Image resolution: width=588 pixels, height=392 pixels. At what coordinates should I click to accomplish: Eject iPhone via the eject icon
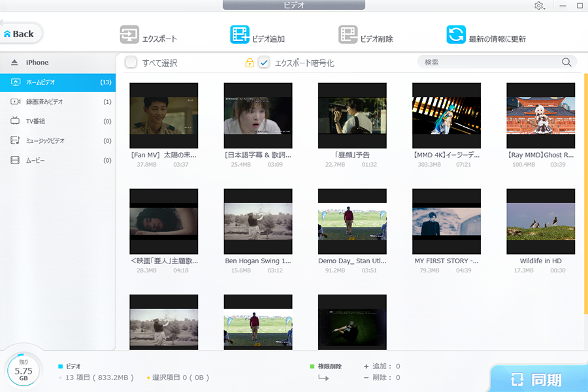(14, 62)
